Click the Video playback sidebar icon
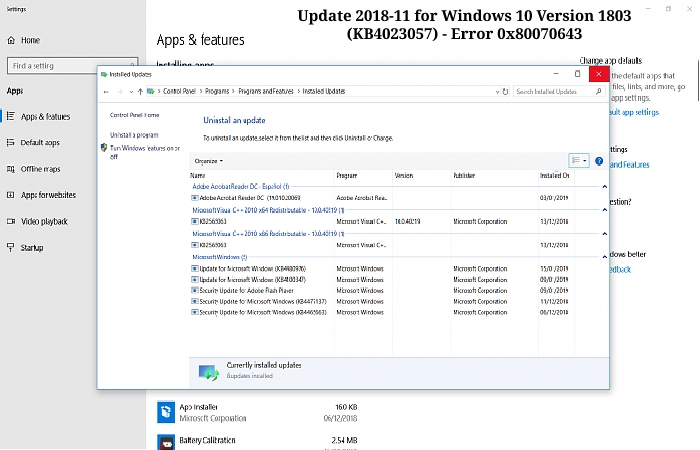This screenshot has height=450, width=700. click(11, 221)
